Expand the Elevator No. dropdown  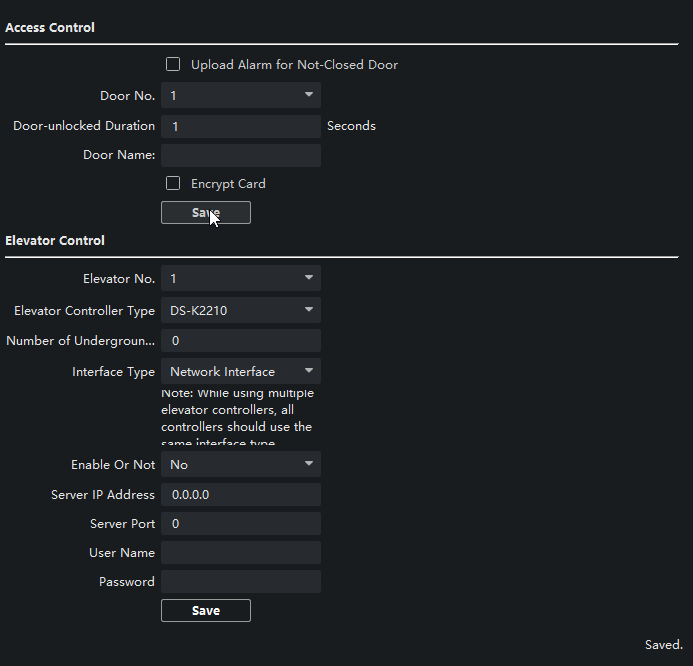pos(240,278)
